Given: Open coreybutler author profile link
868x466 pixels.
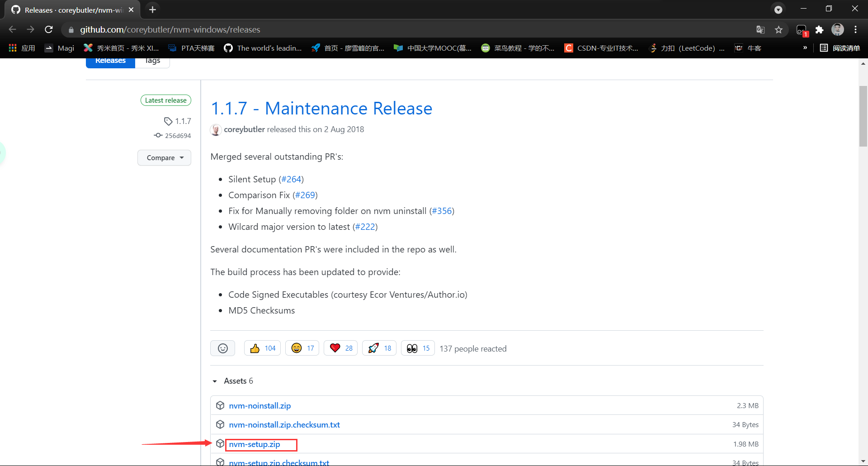Looking at the screenshot, I should (x=245, y=129).
